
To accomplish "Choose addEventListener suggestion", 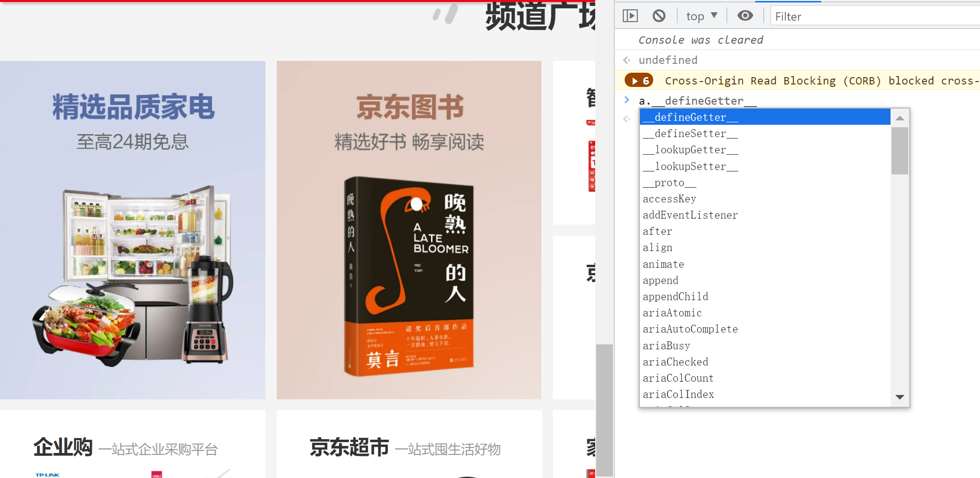I will pyautogui.click(x=765, y=215).
